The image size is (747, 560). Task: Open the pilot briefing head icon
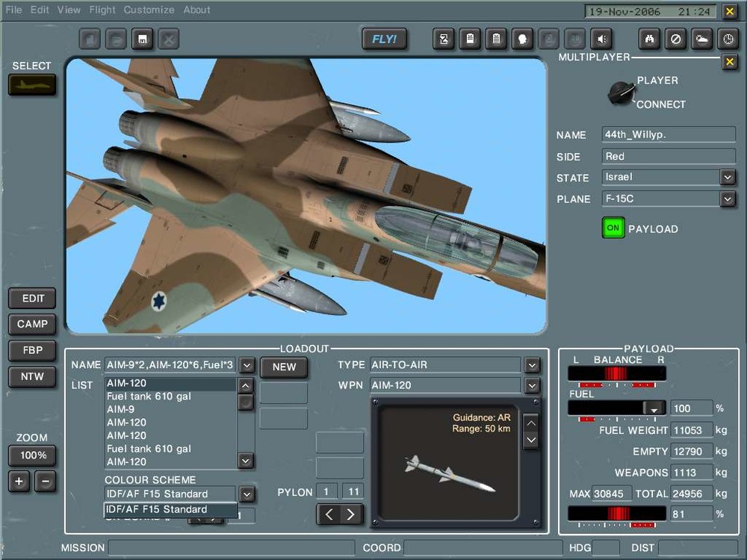coord(522,38)
